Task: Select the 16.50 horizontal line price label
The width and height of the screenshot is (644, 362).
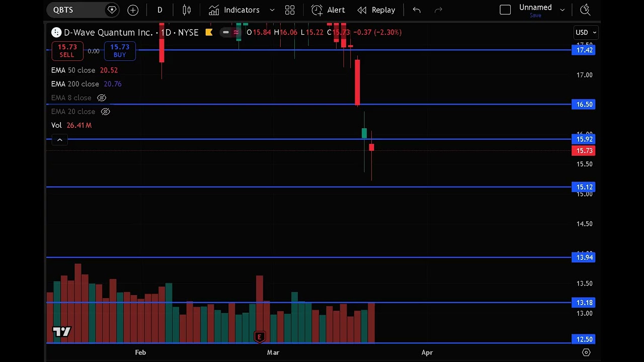Action: (584, 104)
